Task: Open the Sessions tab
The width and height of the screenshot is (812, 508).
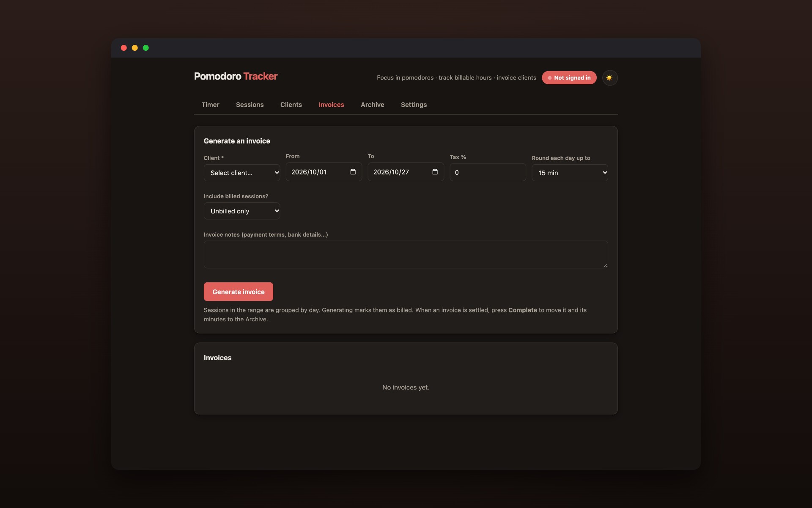Action: (250, 105)
